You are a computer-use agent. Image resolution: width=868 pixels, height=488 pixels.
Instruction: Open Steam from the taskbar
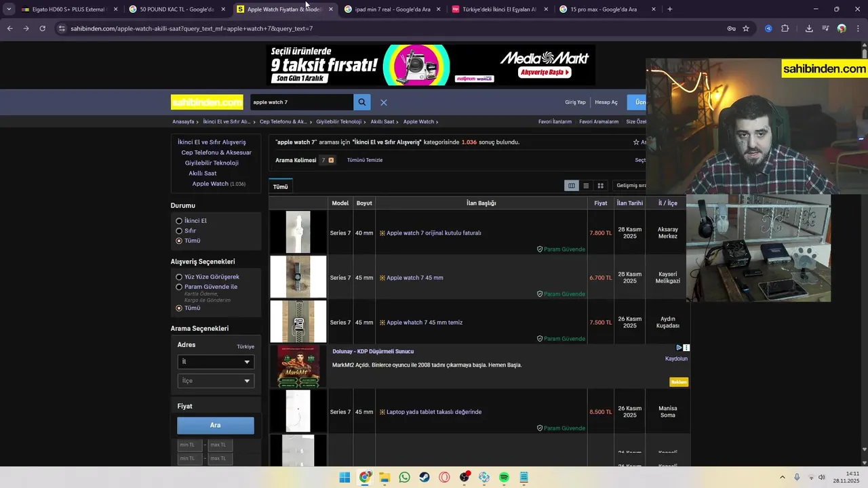tap(425, 477)
